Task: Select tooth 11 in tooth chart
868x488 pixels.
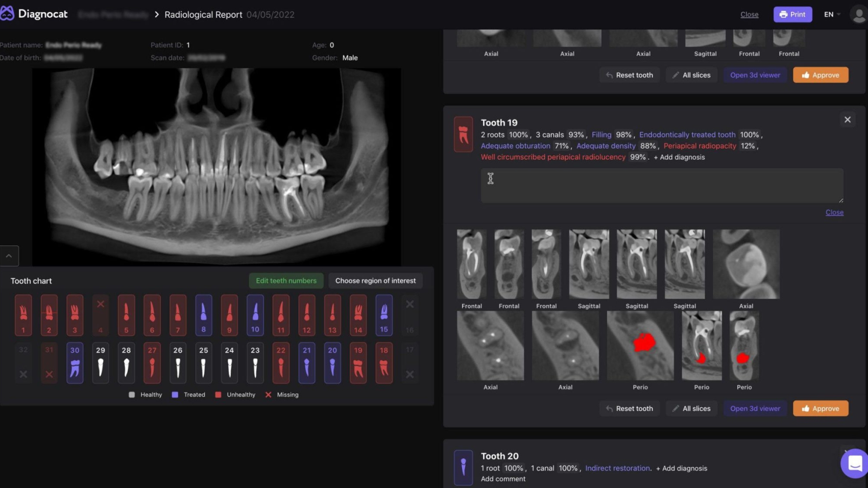Action: pyautogui.click(x=281, y=315)
